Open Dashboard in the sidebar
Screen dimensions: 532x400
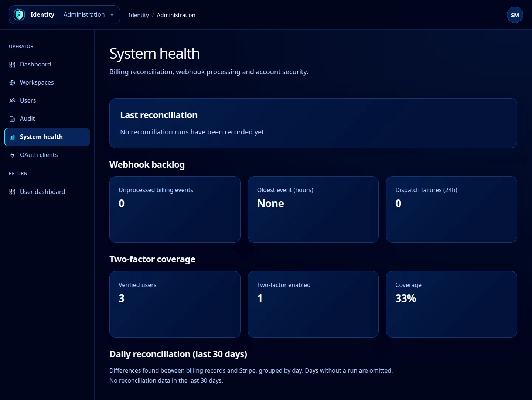point(47,64)
